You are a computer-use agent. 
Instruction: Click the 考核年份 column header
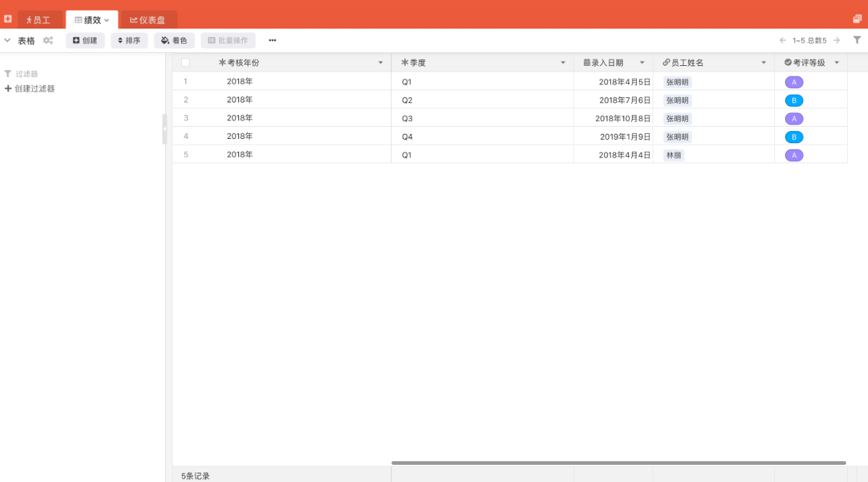[295, 63]
